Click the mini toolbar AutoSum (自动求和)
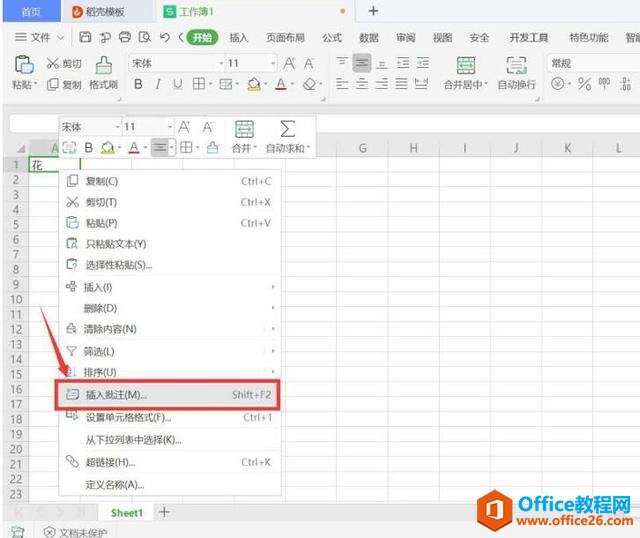The height and width of the screenshot is (538, 640). pyautogui.click(x=288, y=136)
